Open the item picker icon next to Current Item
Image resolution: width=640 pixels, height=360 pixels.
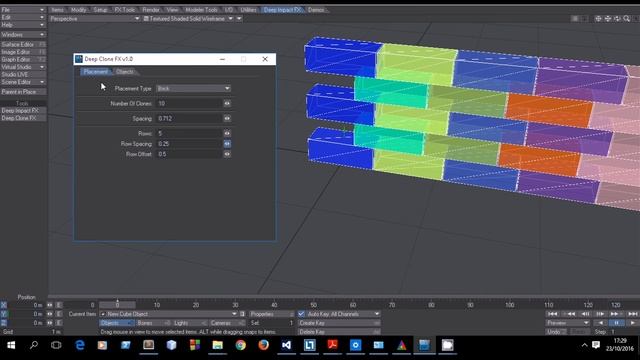[242, 314]
